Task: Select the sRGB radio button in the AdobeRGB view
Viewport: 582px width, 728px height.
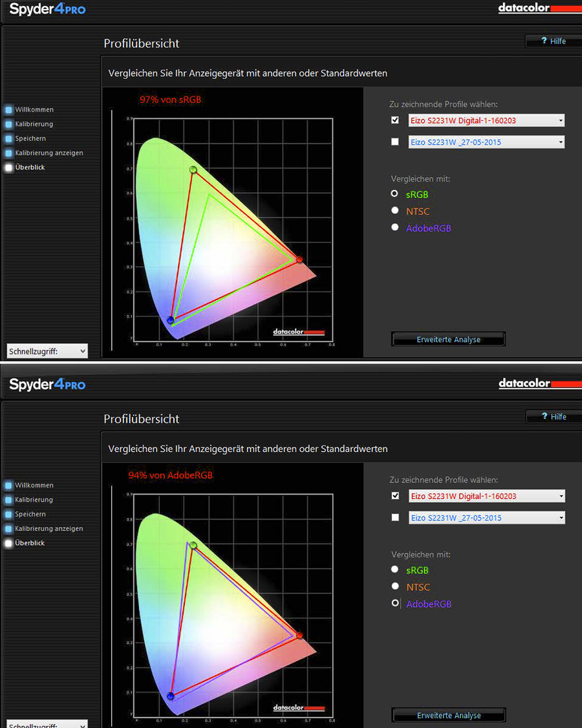Action: coord(395,570)
